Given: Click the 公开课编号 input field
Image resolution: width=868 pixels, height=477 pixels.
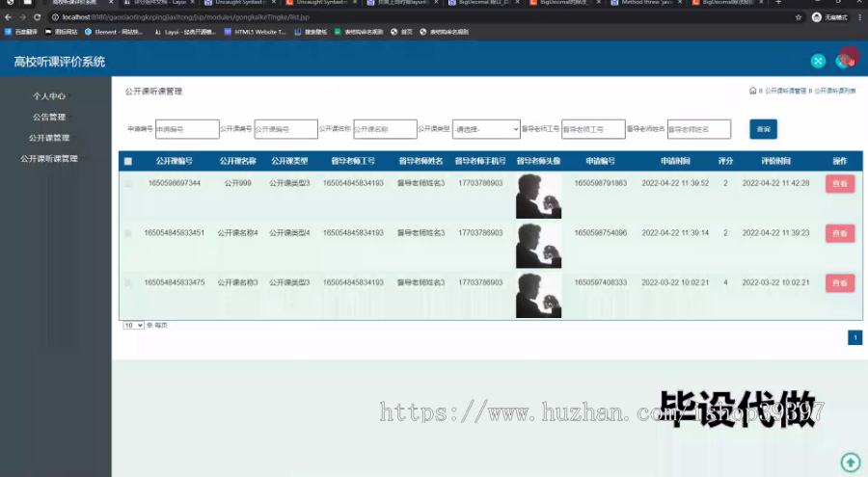Looking at the screenshot, I should 285,129.
